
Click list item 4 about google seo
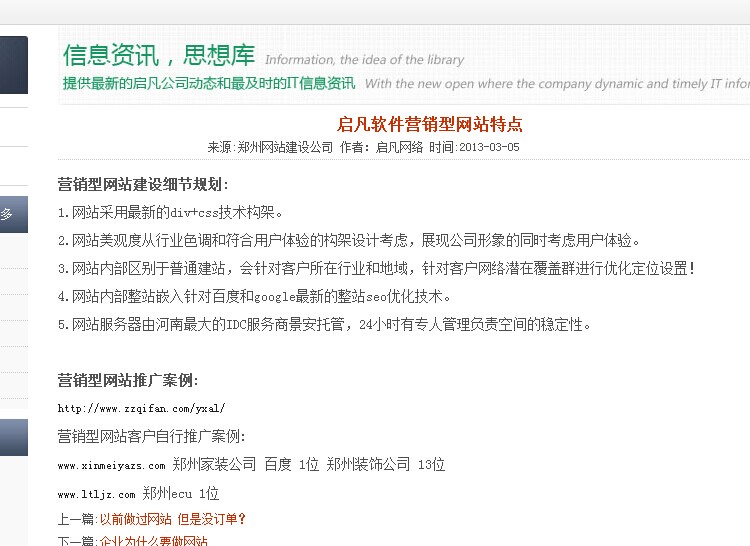coord(255,296)
